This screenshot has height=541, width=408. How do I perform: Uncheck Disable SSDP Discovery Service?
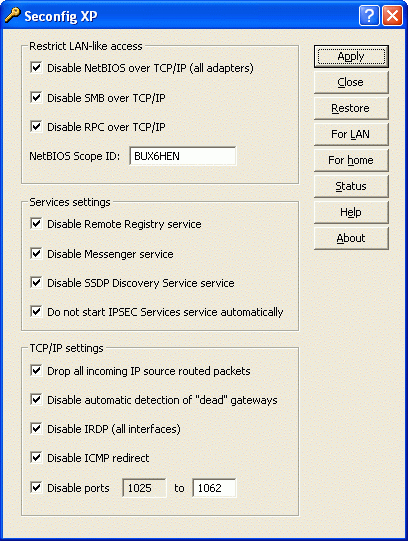36,283
